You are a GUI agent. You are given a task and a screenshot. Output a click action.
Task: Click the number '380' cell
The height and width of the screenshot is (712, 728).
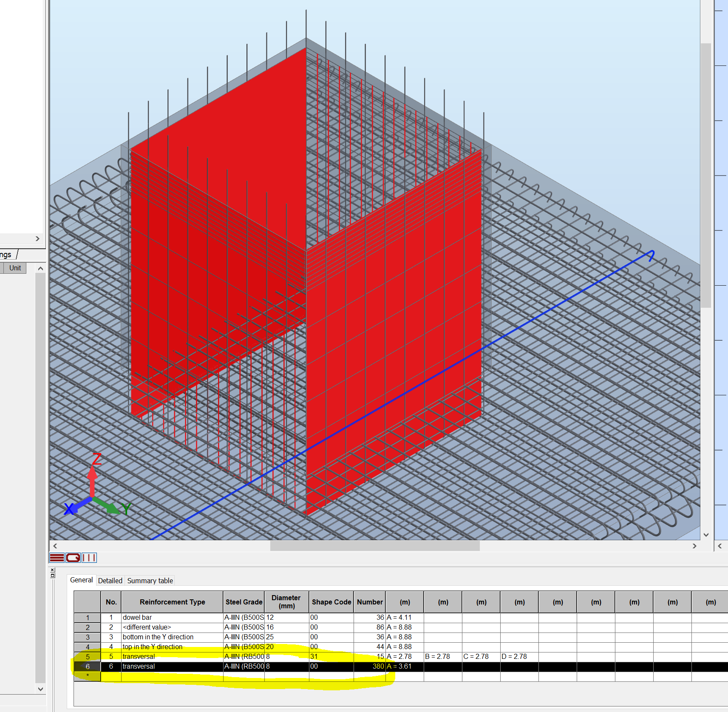[370, 667]
